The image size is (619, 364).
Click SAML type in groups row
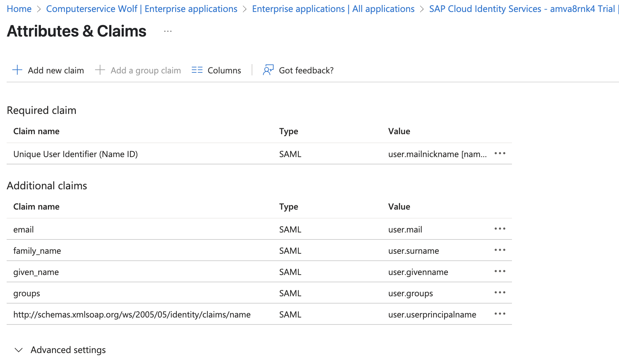tap(290, 293)
